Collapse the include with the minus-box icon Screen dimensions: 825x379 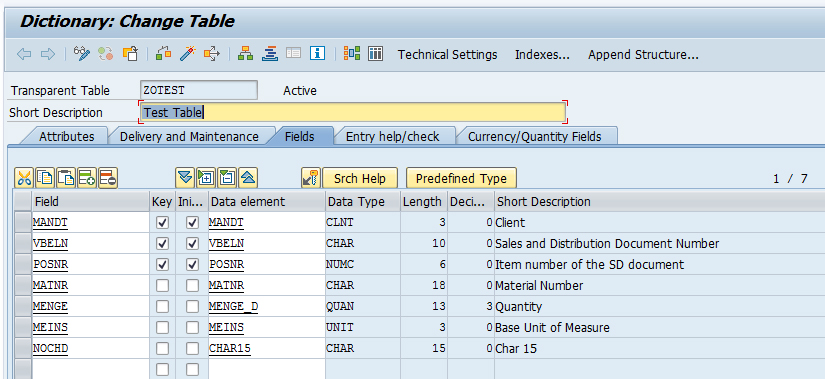227,178
